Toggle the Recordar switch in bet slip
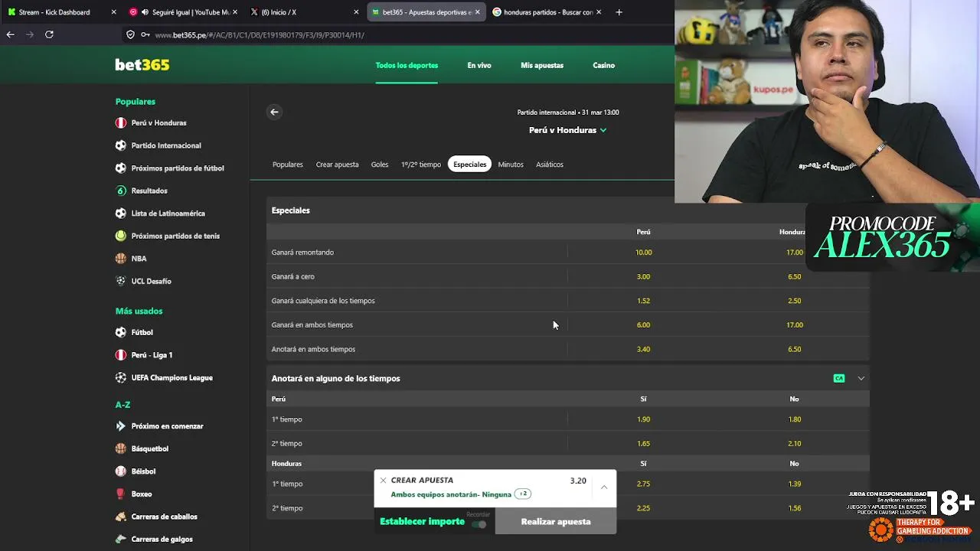This screenshot has height=551, width=980. 479,524
